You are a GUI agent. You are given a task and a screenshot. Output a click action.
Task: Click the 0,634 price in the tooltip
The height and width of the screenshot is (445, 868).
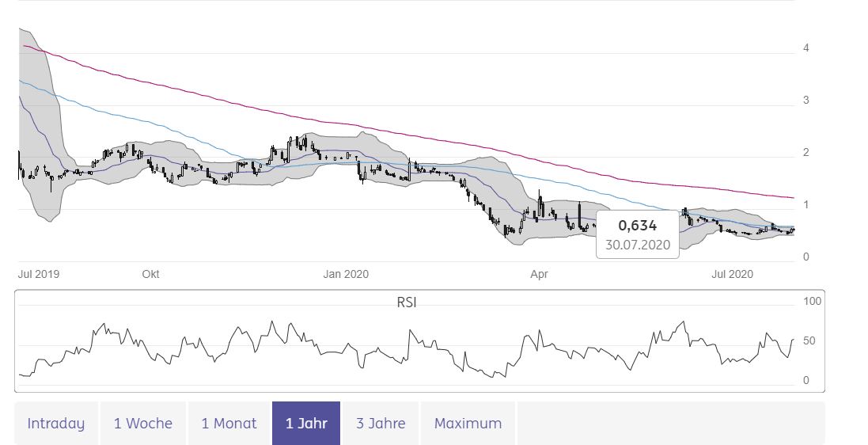click(x=638, y=226)
